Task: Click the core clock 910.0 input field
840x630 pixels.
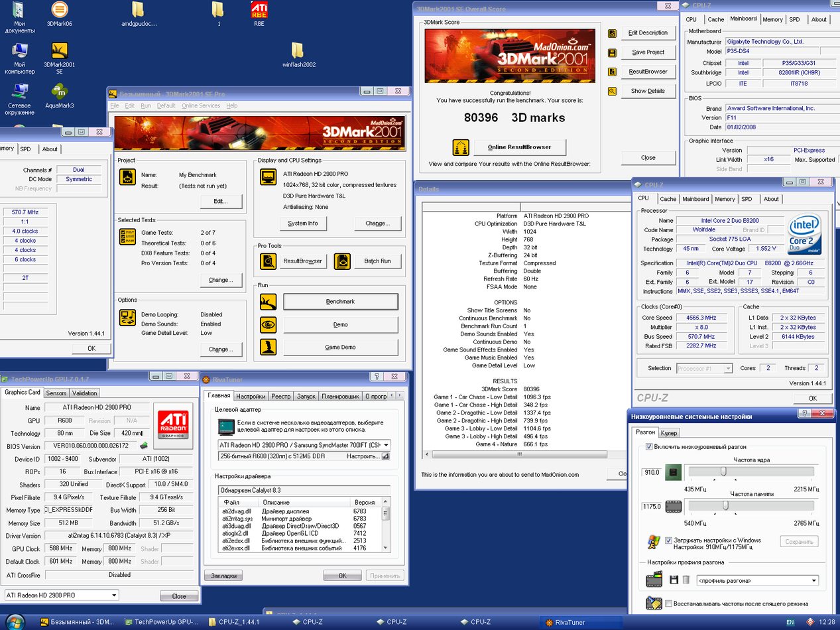Action: tap(652, 472)
